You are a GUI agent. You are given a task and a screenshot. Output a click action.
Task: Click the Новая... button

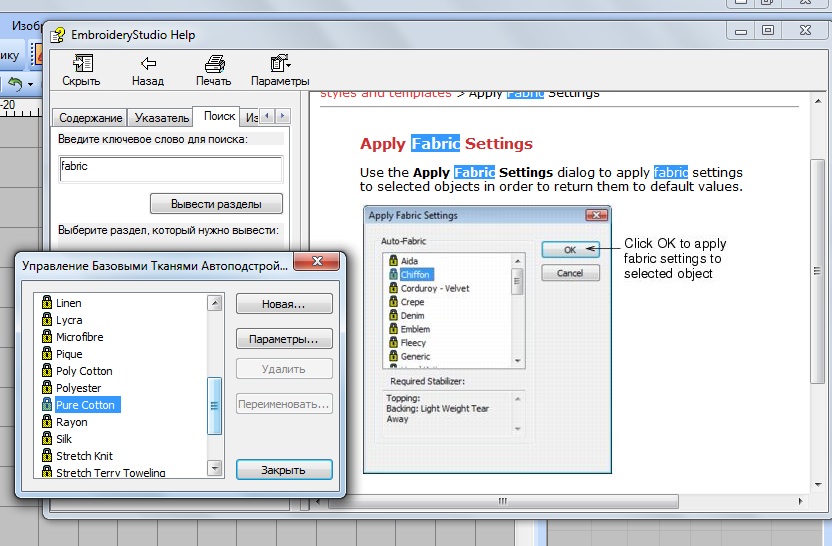284,304
